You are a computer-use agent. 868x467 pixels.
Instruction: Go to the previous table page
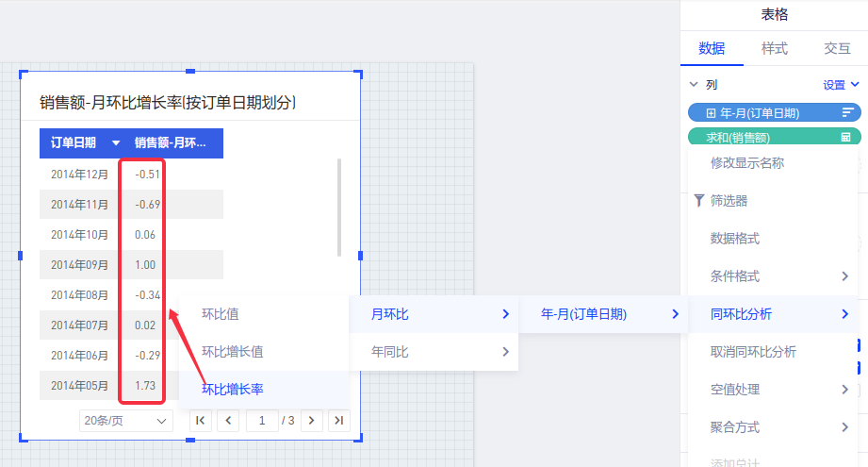click(x=228, y=420)
